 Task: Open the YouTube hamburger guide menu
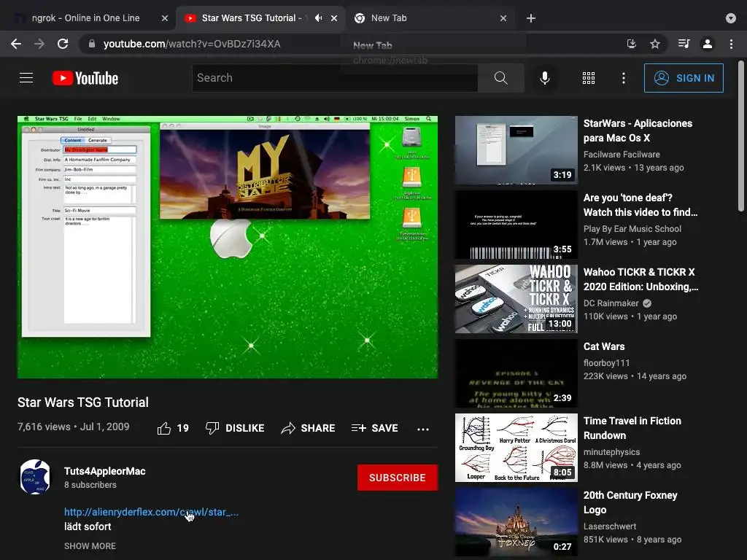pos(26,77)
